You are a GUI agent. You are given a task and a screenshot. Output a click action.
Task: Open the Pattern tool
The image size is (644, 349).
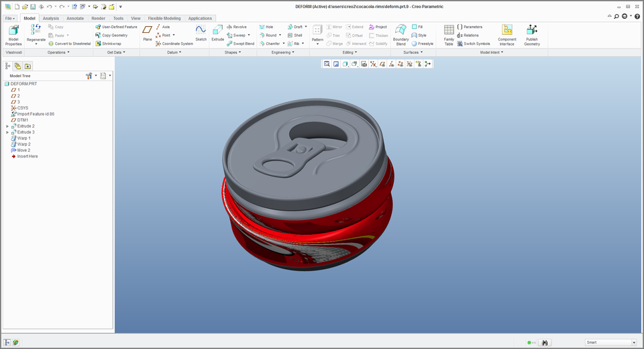pos(317,34)
